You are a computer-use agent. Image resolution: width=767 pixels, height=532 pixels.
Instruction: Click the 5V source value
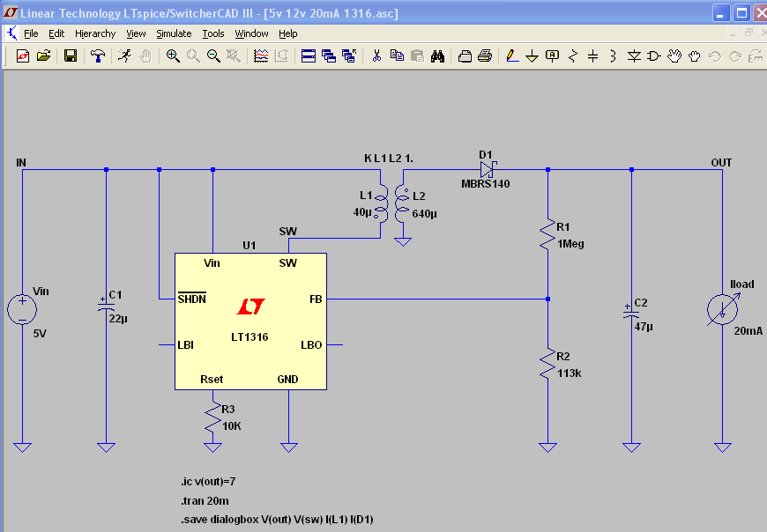pyautogui.click(x=40, y=334)
